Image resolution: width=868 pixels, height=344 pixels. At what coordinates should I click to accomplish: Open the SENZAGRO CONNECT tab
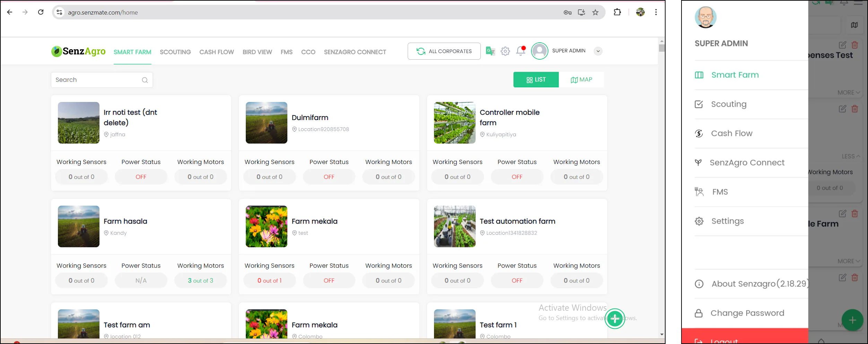point(355,52)
